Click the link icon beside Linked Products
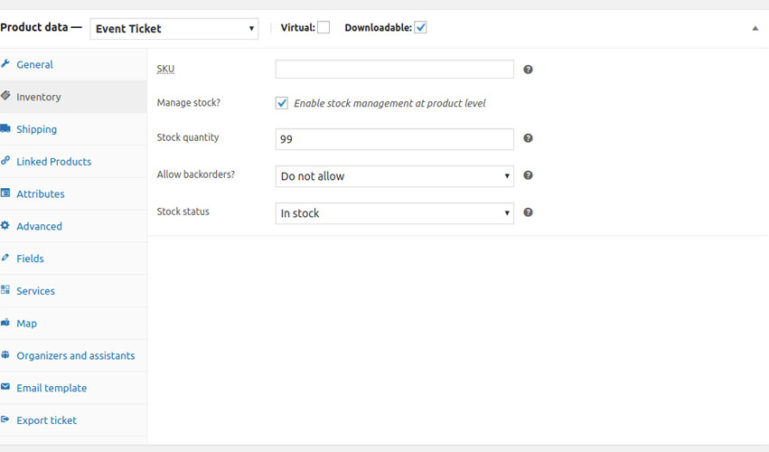Screen dimensions: 769x452 point(6,161)
